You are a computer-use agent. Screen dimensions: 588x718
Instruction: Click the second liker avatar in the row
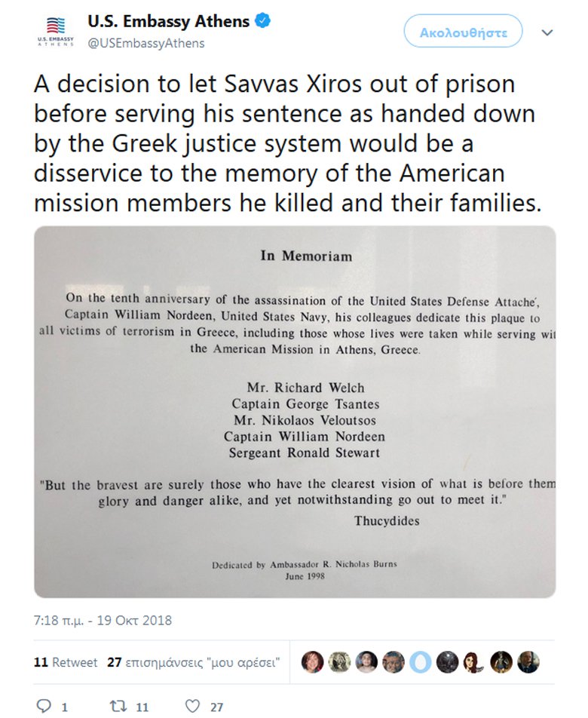coord(339,662)
